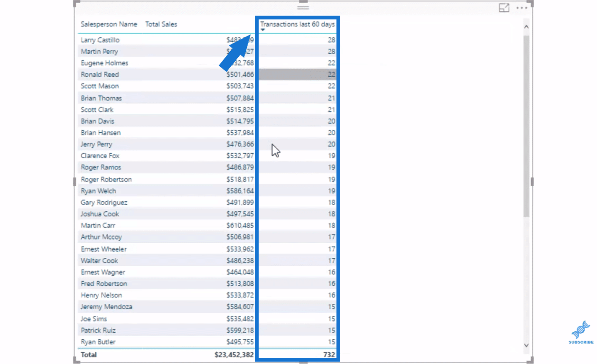597x364 pixels.
Task: Select Roger Robertson name cell
Action: click(x=106, y=179)
